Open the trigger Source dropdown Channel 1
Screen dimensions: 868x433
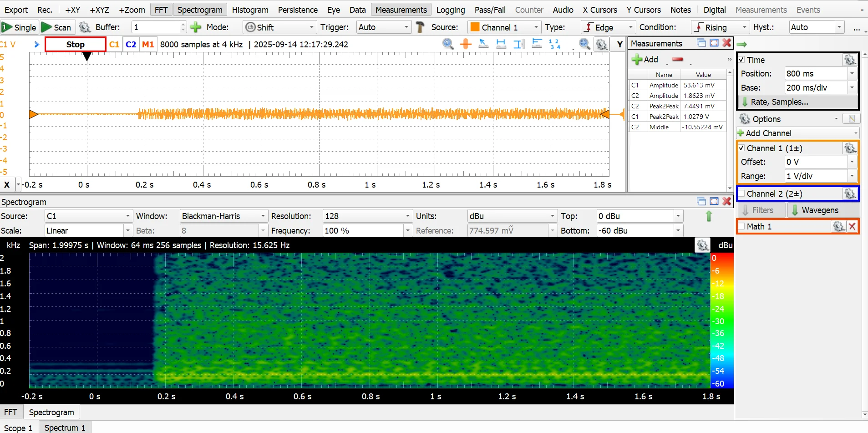click(504, 27)
